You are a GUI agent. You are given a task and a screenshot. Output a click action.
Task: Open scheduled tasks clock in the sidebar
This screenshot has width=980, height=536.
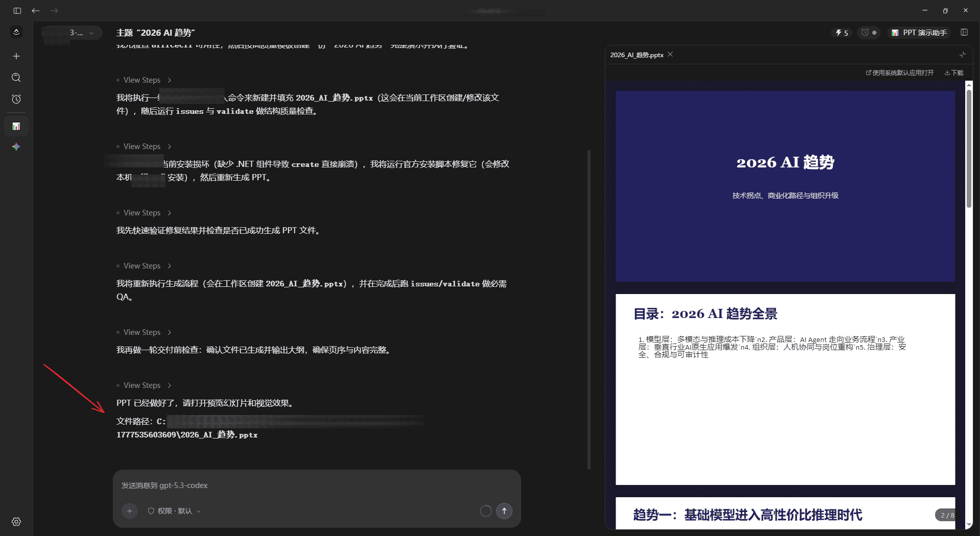click(16, 100)
